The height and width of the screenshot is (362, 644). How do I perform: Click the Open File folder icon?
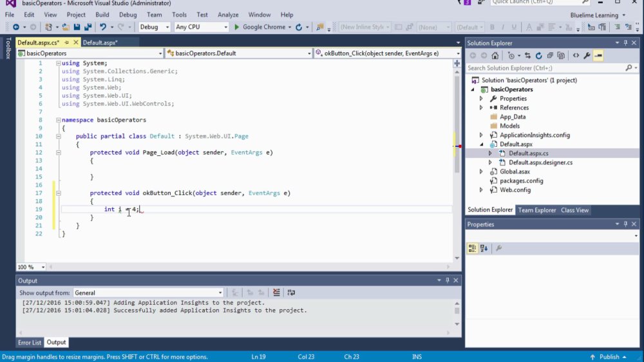(66, 27)
